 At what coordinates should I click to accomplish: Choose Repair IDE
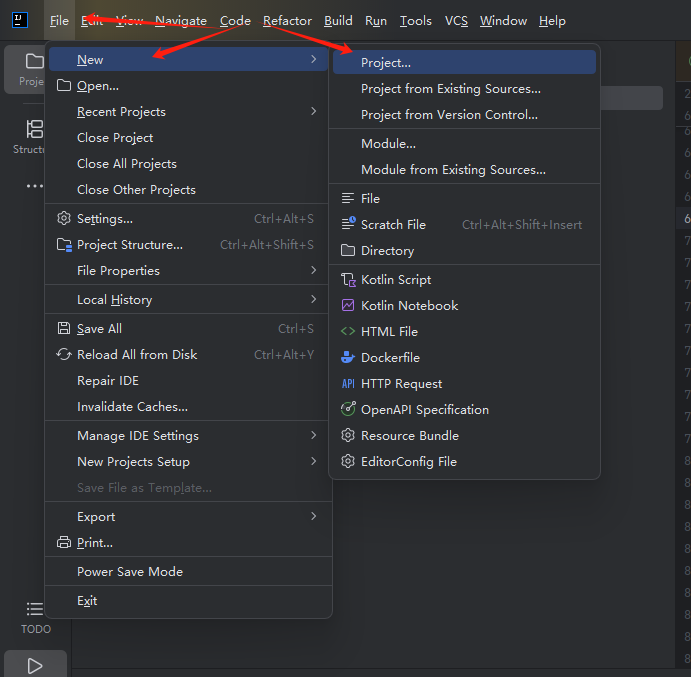[x=188, y=380]
